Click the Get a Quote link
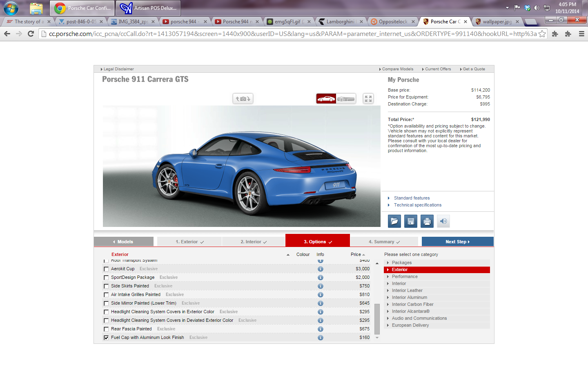588x368 pixels. click(x=472, y=69)
